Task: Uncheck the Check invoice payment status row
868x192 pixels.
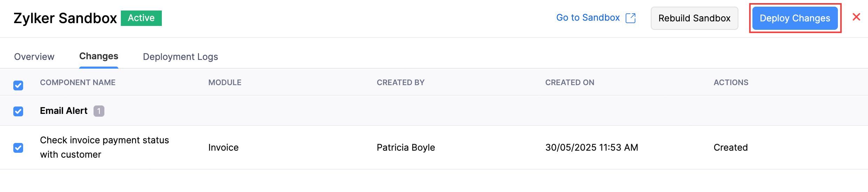Action: [18, 148]
